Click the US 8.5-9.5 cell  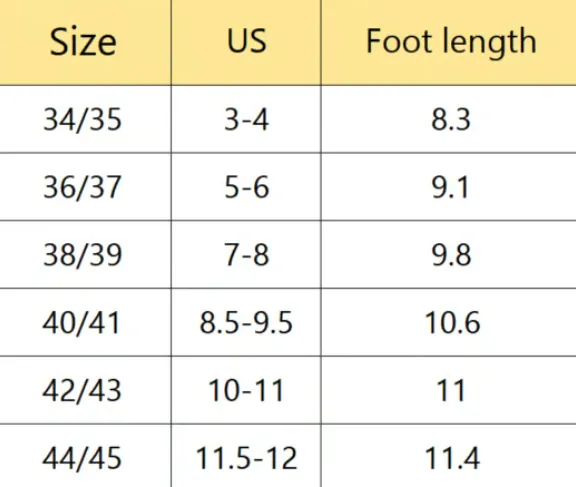[246, 322]
